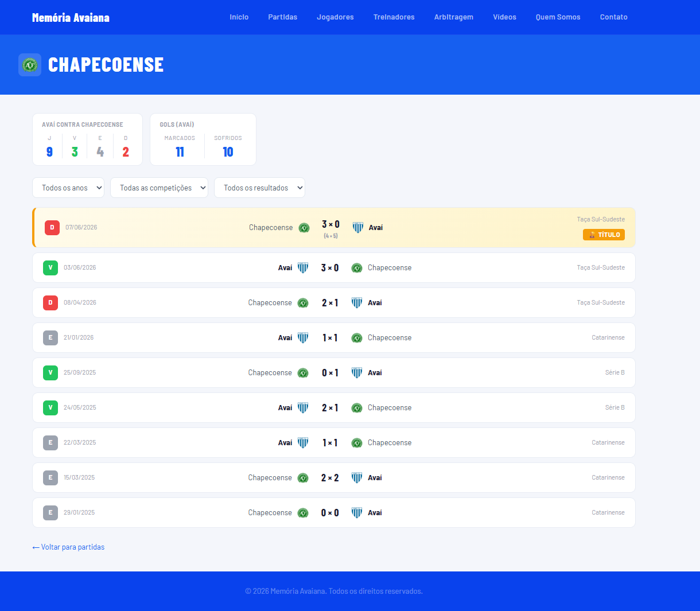The width and height of the screenshot is (700, 611).
Task: Open the Contato page link
Action: (614, 17)
